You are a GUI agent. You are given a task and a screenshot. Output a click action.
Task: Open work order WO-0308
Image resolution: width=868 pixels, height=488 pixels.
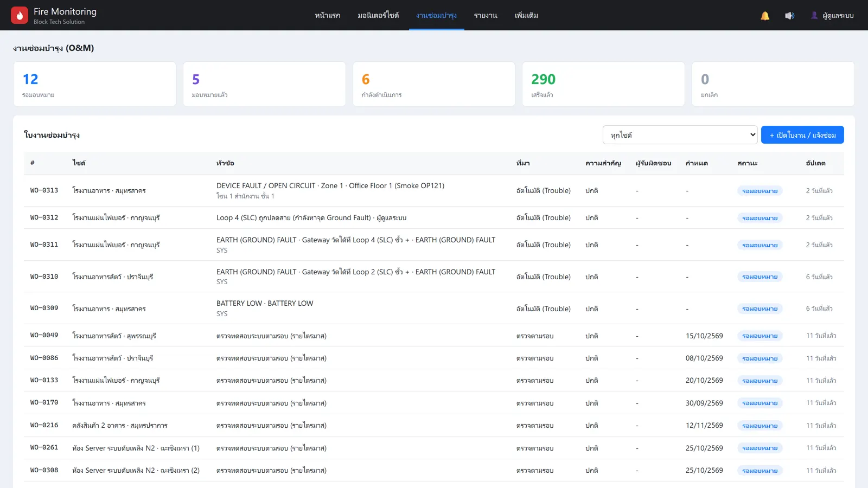tap(434, 470)
